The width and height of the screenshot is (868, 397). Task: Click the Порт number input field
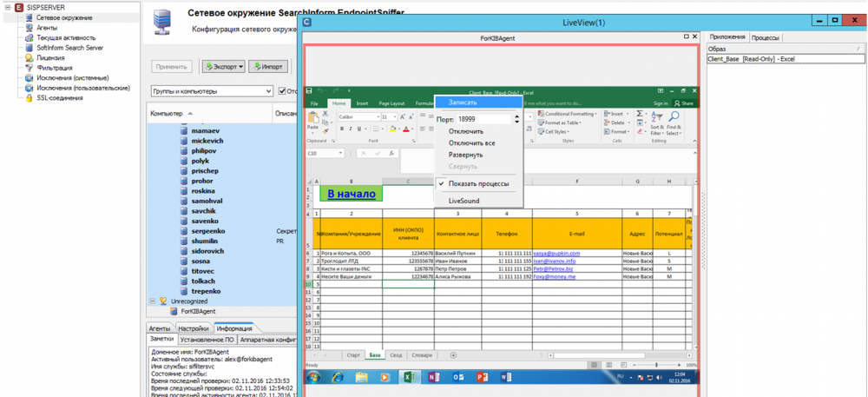point(483,119)
